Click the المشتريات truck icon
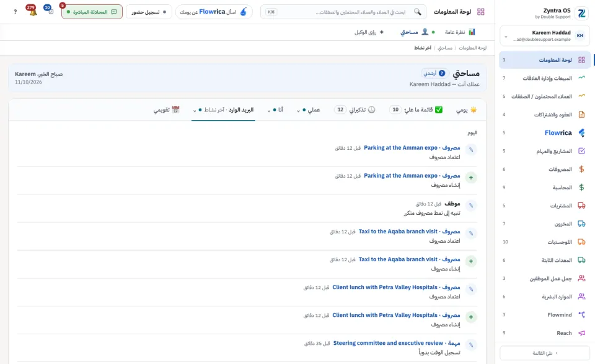 [581, 205]
